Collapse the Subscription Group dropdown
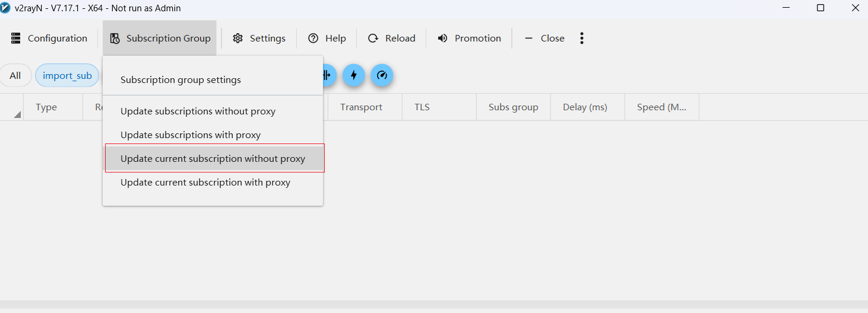The image size is (868, 313). click(x=160, y=39)
